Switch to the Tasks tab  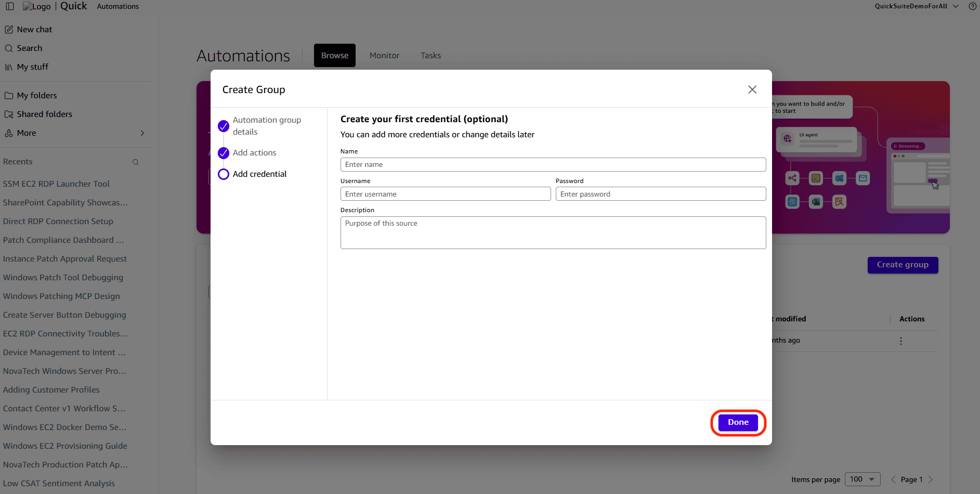(x=430, y=56)
